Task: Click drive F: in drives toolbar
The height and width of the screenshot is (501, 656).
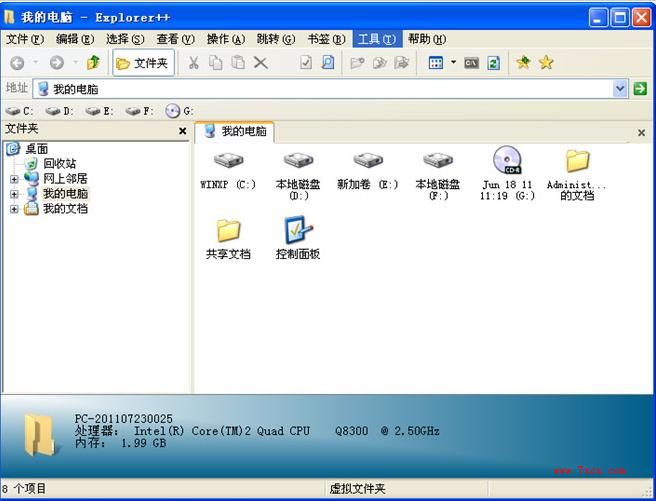Action: (x=139, y=111)
